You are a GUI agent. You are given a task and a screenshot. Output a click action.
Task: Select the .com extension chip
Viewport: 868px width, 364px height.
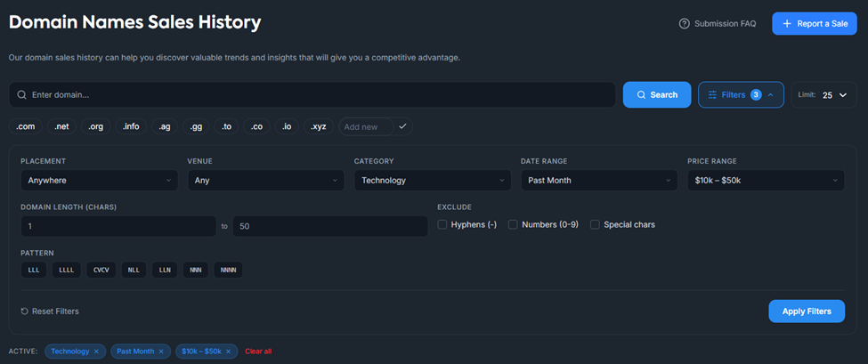25,126
